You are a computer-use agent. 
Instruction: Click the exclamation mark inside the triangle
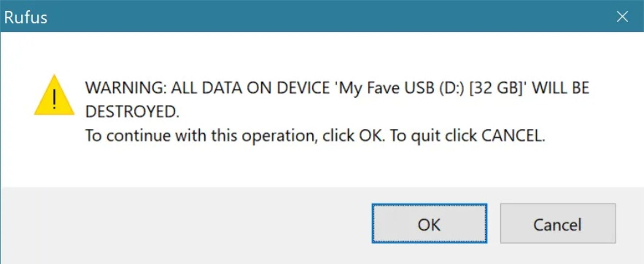pos(54,99)
